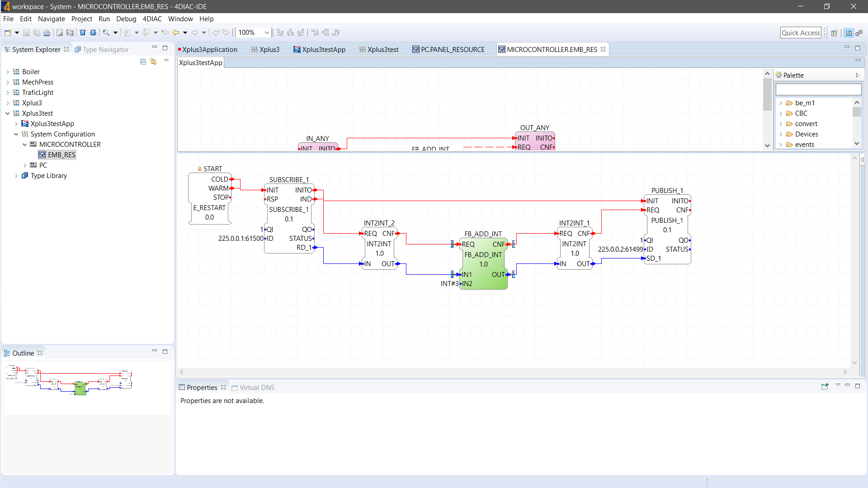Toggle Link with Editor in System Explorer
This screenshot has height=488, width=868.
[x=154, y=61]
